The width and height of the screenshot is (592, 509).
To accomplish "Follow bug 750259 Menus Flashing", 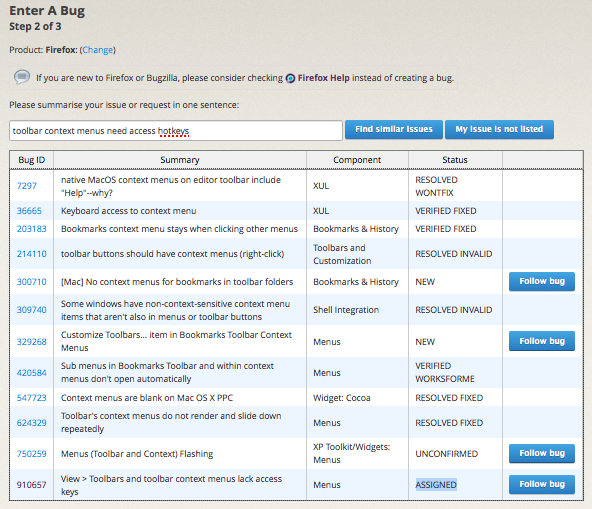I will coord(542,453).
